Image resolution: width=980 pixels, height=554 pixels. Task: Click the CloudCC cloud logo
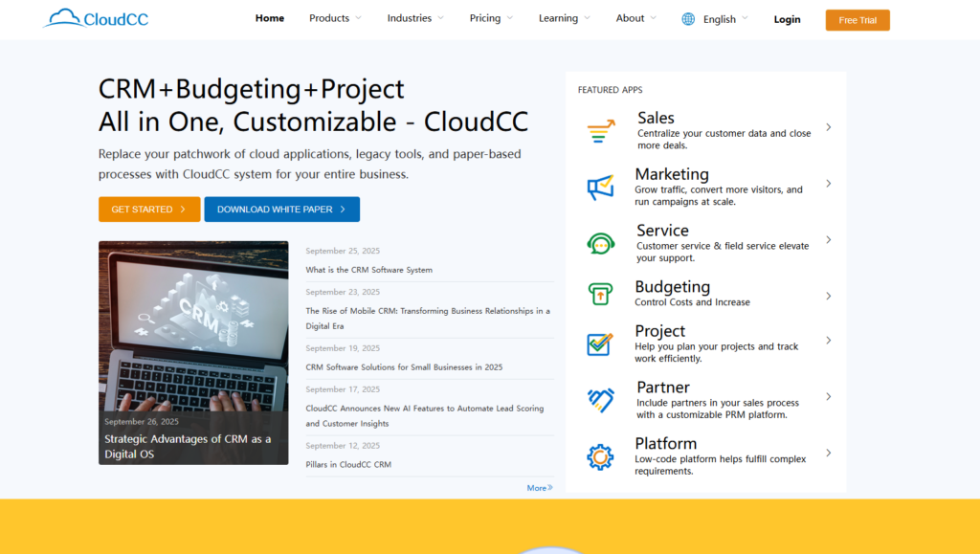pyautogui.click(x=63, y=17)
